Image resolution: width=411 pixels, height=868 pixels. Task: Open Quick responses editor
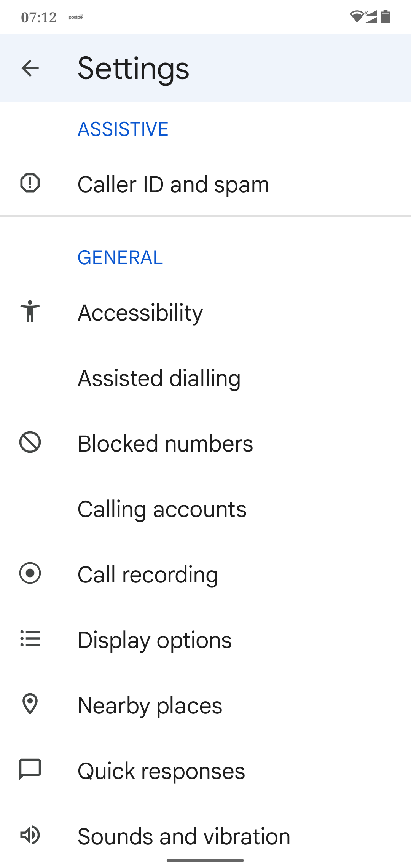pyautogui.click(x=161, y=771)
